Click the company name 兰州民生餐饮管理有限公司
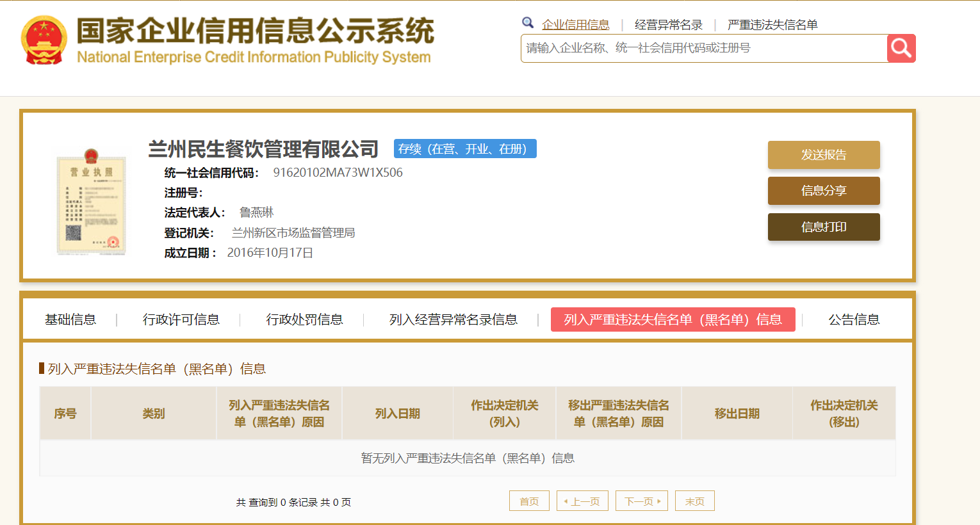The height and width of the screenshot is (525, 980). click(x=263, y=149)
